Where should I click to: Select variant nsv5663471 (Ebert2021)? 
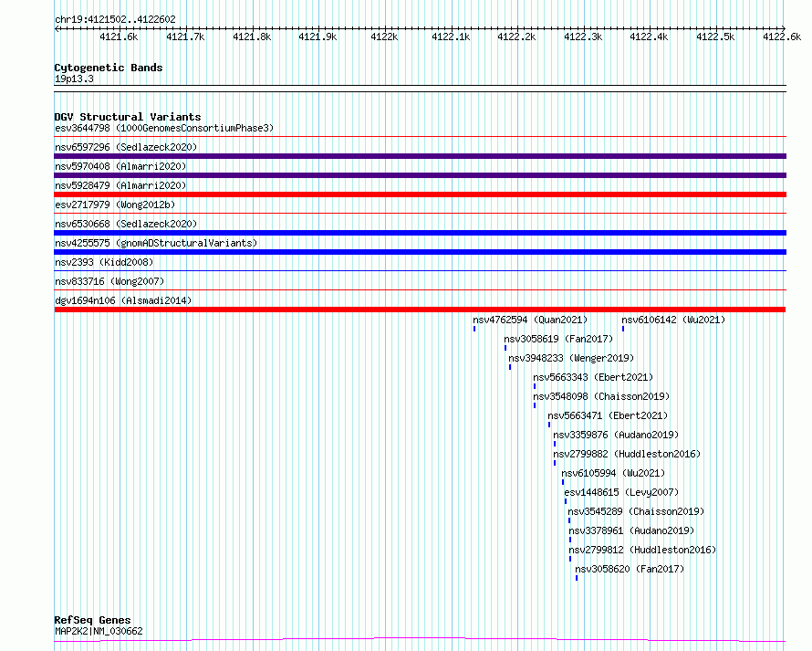pyautogui.click(x=608, y=415)
